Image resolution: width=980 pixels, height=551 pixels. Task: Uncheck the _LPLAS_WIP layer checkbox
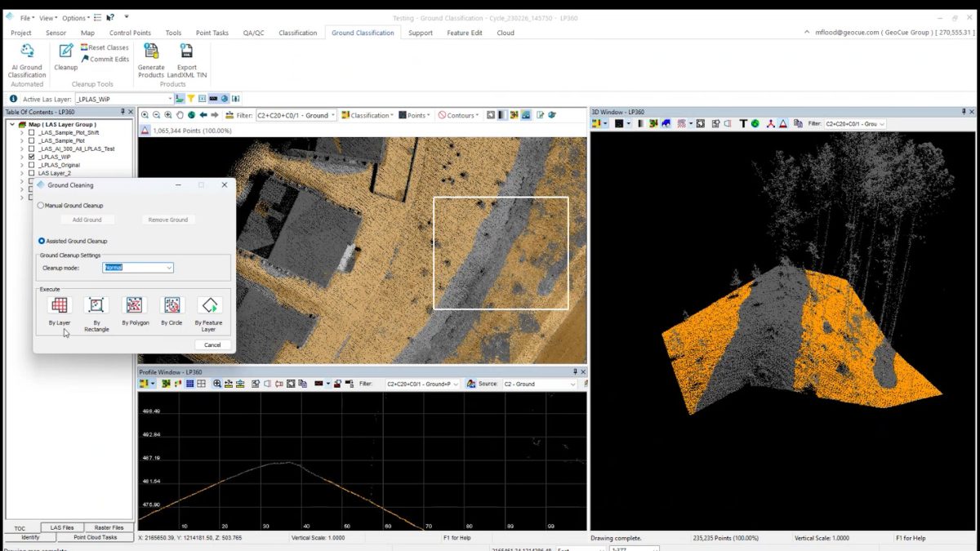coord(32,157)
